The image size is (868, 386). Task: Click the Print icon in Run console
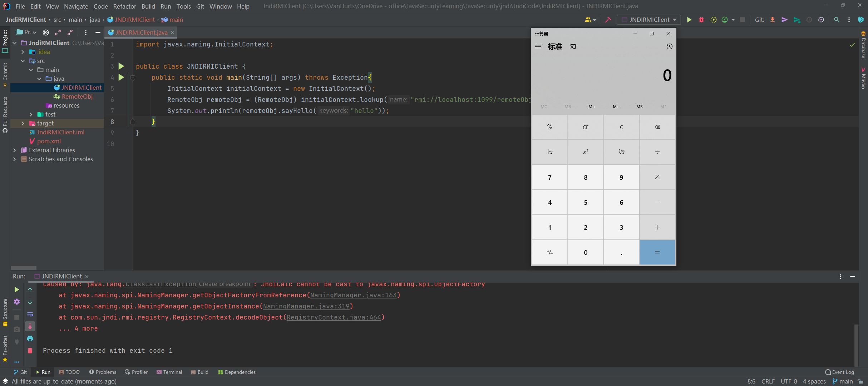coord(30,338)
